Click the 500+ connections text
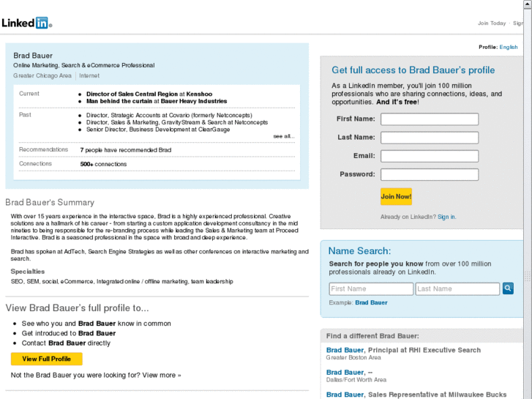Image resolution: width=532 pixels, height=399 pixels. coord(103,164)
